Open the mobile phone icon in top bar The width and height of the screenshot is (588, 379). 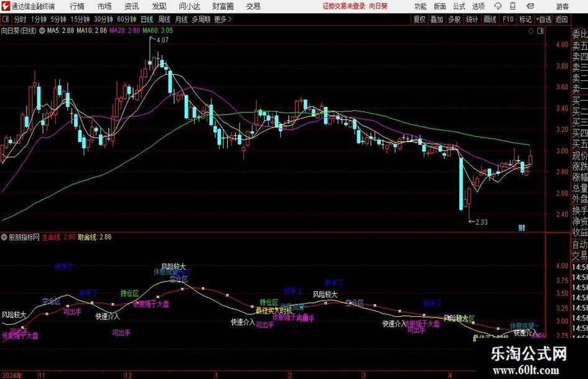click(513, 6)
